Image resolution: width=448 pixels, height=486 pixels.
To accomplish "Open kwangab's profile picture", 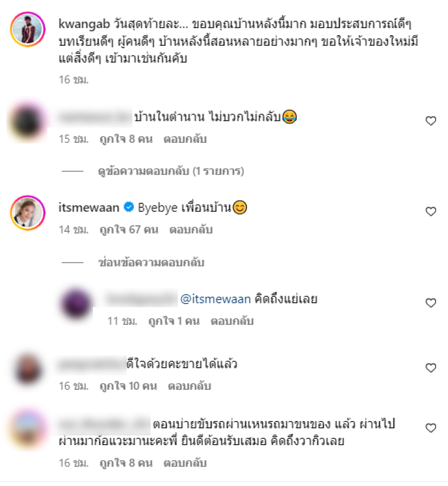I will click(28, 30).
